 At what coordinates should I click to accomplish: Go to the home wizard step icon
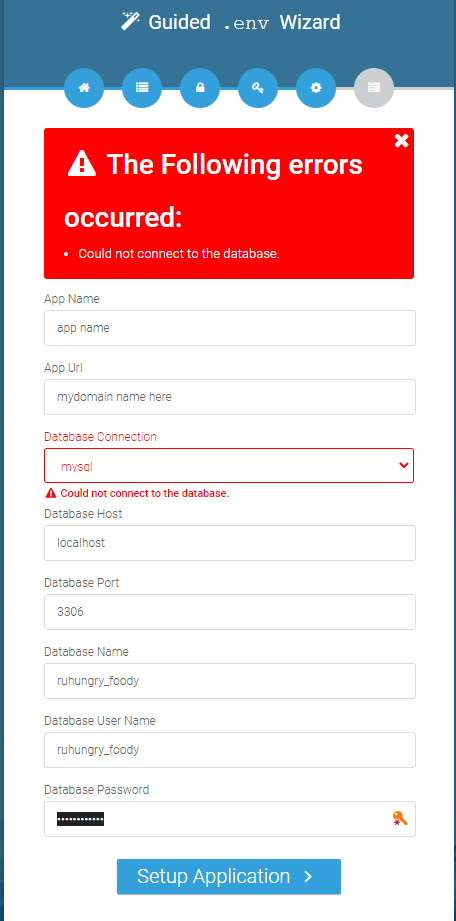(x=84, y=88)
